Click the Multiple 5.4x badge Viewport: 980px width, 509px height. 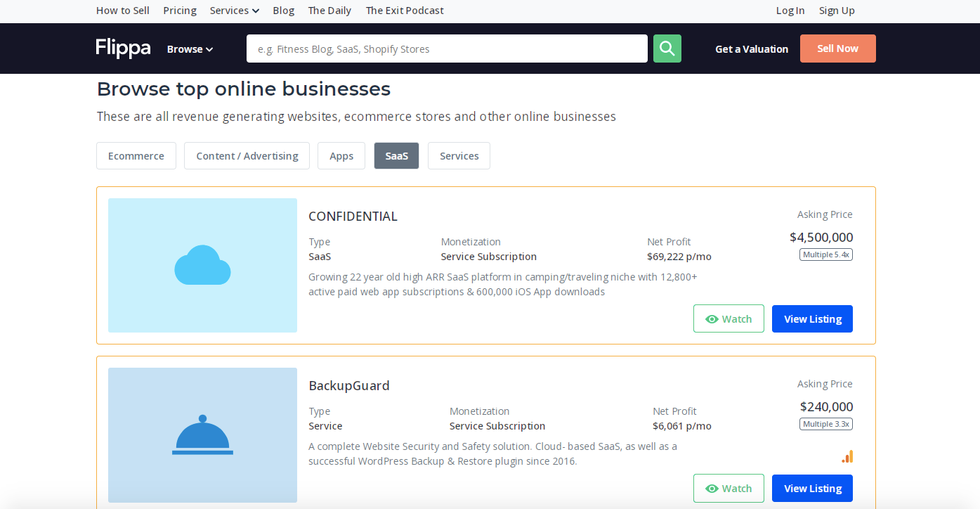826,254
